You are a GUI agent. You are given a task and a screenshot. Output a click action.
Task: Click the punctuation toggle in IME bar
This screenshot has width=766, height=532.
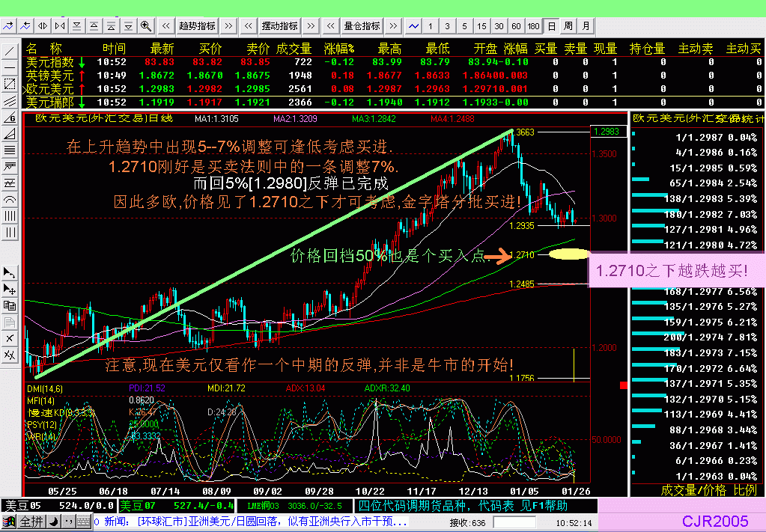[69, 522]
